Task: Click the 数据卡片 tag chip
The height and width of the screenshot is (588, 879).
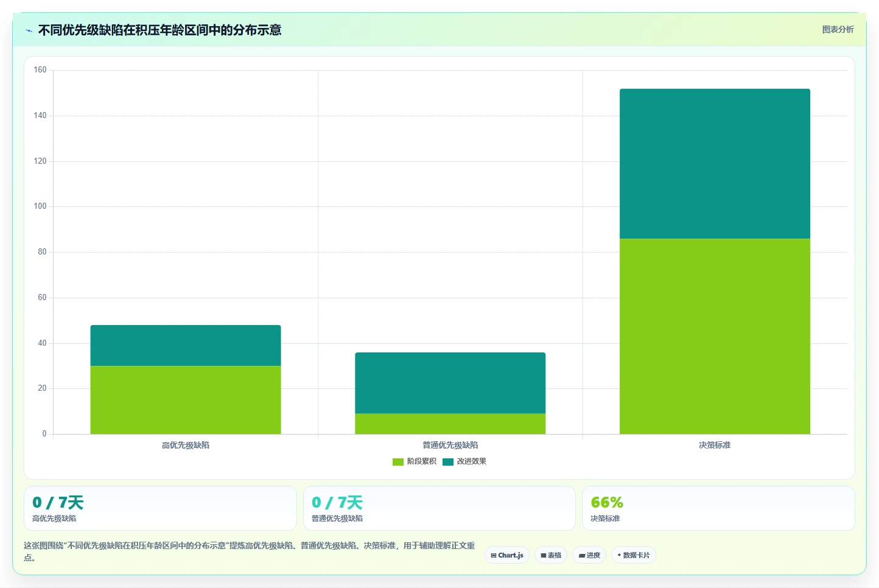Action: [634, 555]
